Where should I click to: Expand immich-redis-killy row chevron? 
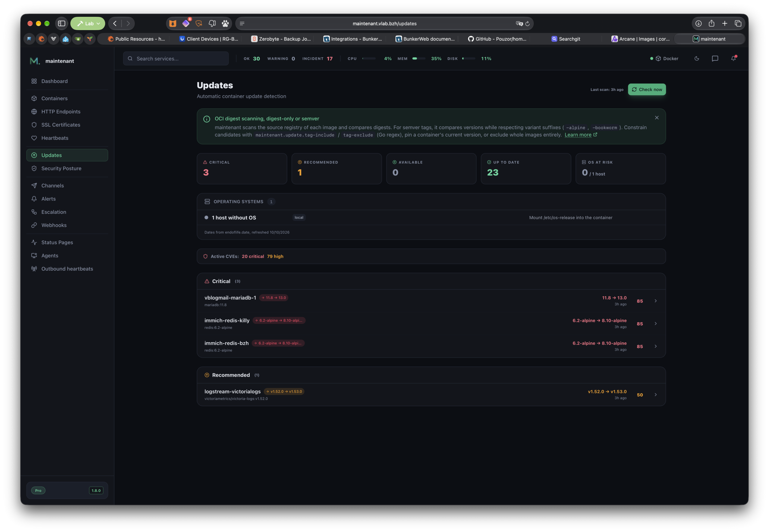(655, 324)
